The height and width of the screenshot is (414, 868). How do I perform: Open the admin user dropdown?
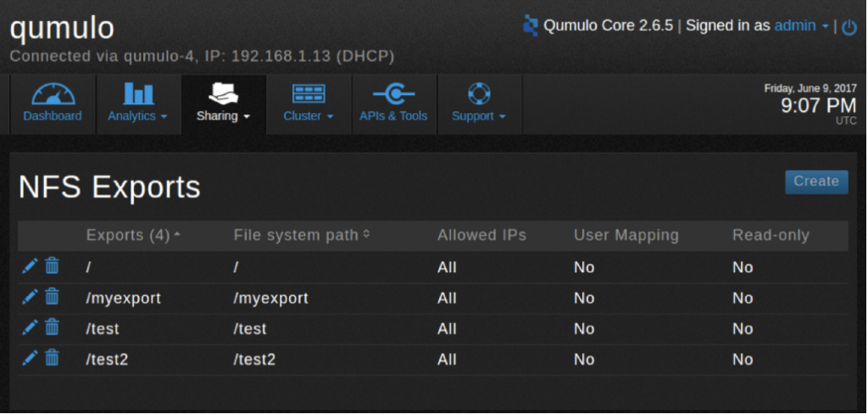(801, 25)
